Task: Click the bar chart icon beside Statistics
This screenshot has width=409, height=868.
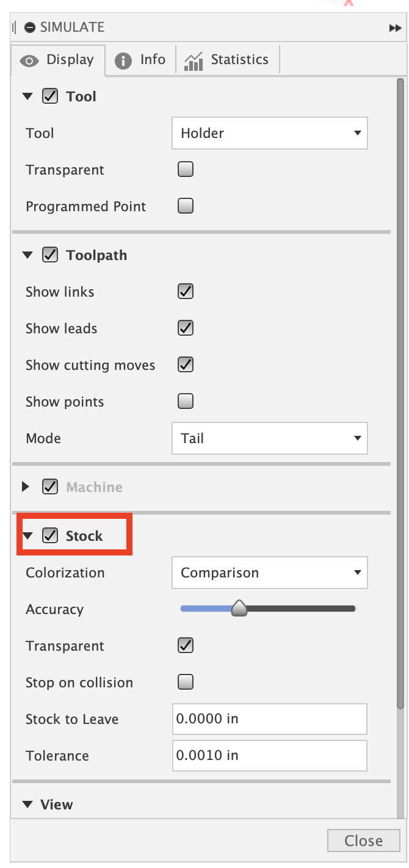Action: point(194,59)
